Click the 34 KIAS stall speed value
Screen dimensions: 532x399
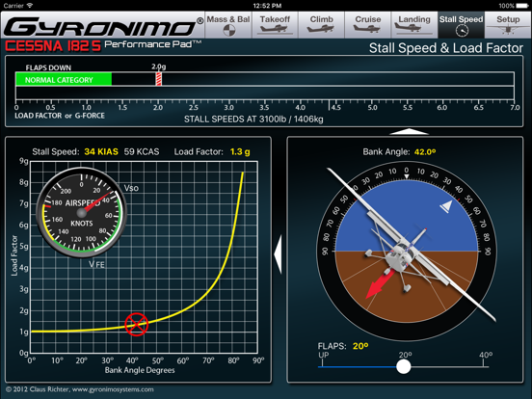click(x=101, y=151)
